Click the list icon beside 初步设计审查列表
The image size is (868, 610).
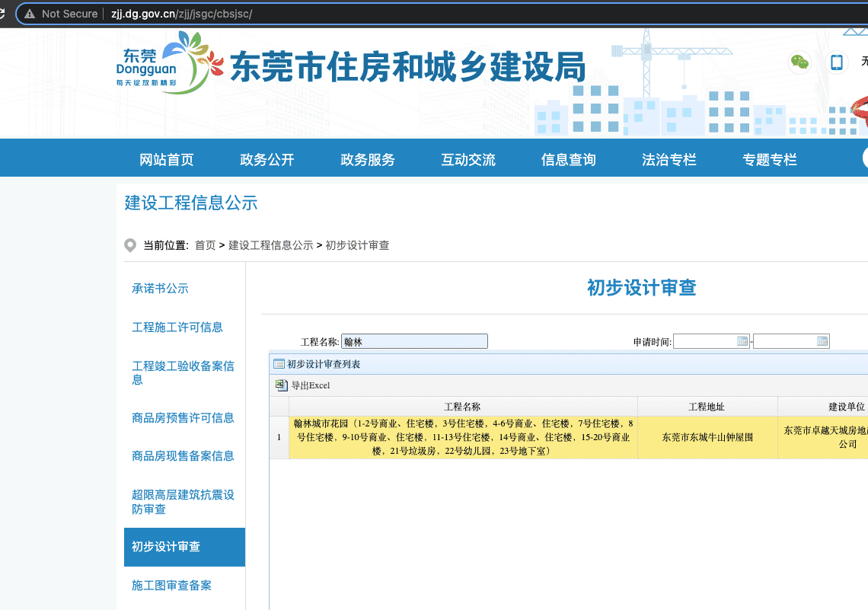pos(279,364)
